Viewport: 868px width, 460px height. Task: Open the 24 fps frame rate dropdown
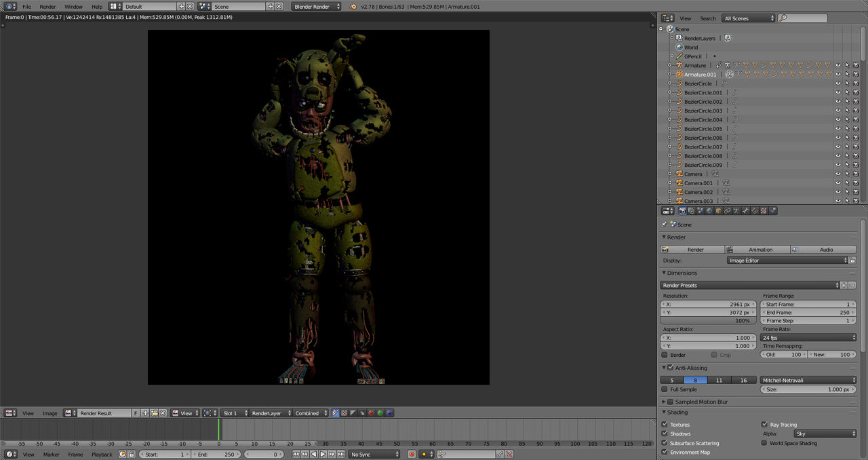808,337
